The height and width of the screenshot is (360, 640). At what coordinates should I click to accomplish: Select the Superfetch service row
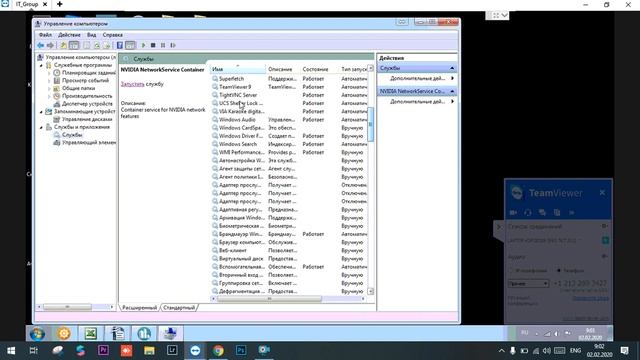pos(289,79)
